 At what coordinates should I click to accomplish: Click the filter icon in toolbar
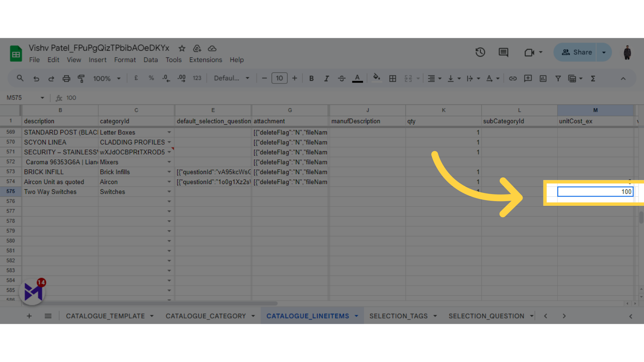(x=558, y=79)
